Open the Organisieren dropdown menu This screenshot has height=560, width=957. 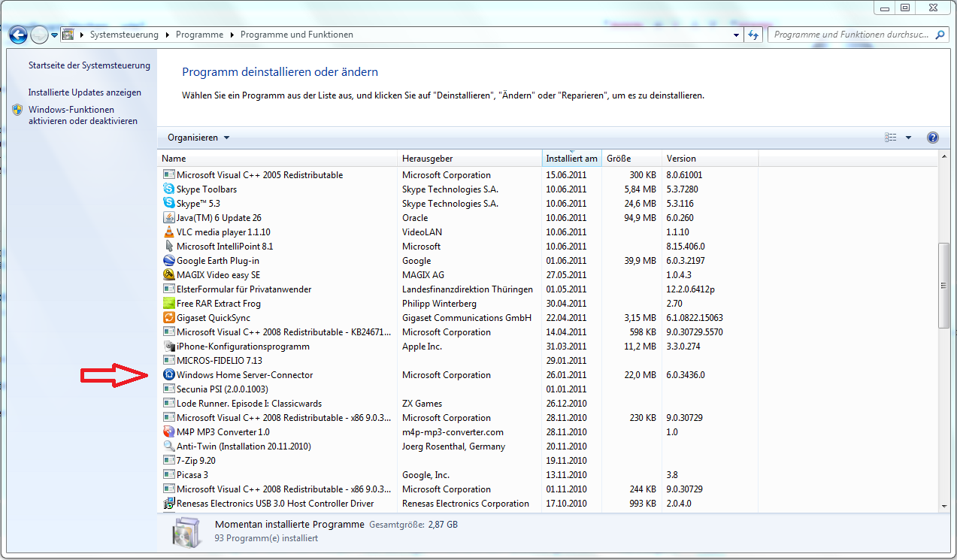pyautogui.click(x=198, y=138)
